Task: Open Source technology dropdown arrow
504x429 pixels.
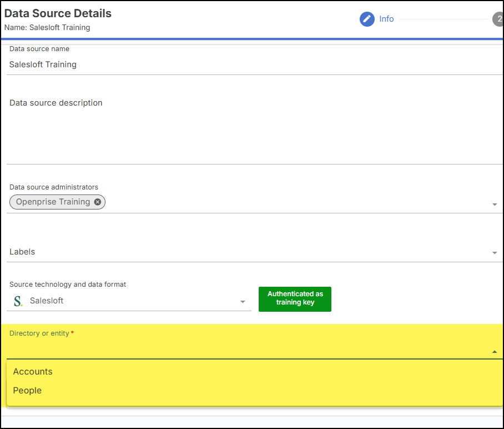Action: point(243,302)
